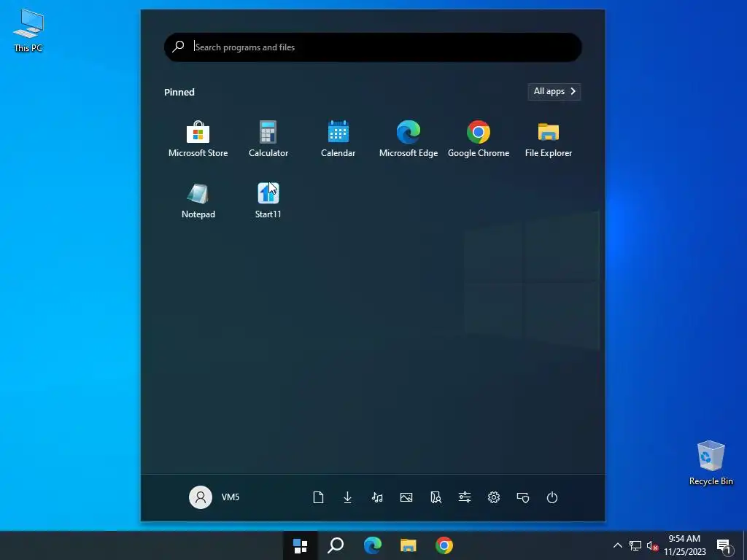Click the monitor with shield icon
747x560 pixels.
click(523, 497)
